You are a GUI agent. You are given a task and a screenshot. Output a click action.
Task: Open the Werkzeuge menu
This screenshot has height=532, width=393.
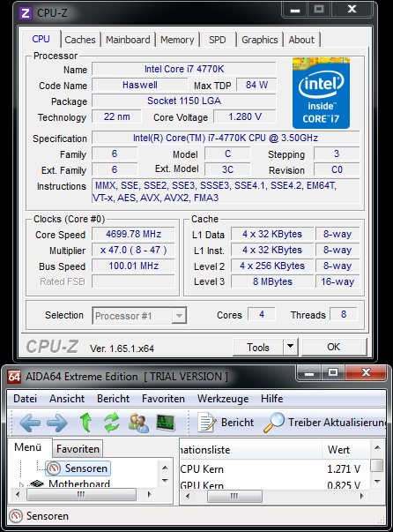click(223, 398)
